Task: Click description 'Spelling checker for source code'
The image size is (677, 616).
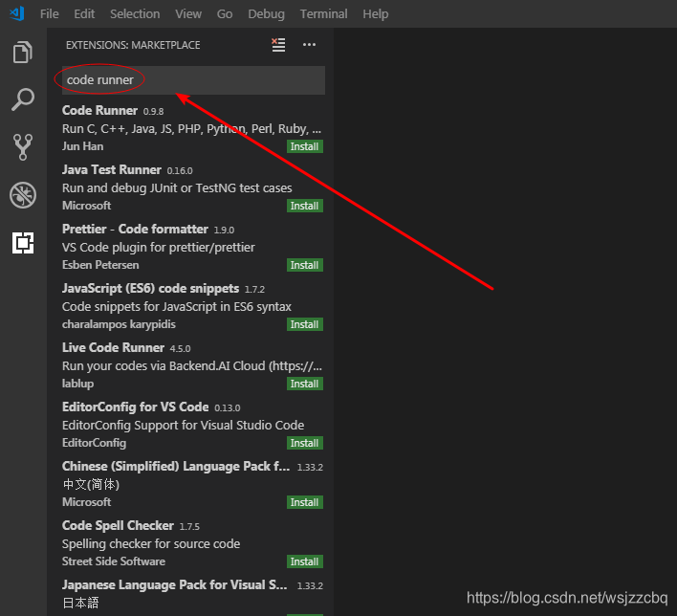Action: tap(151, 544)
